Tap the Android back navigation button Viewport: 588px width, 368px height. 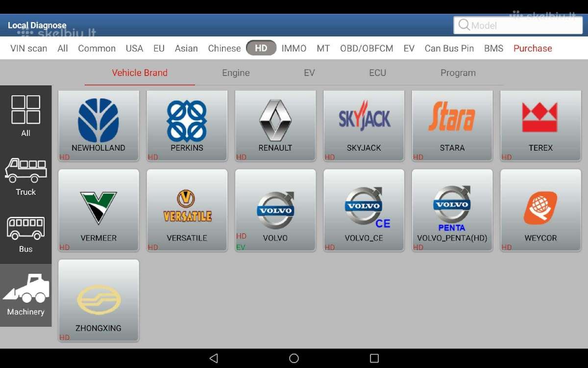214,358
